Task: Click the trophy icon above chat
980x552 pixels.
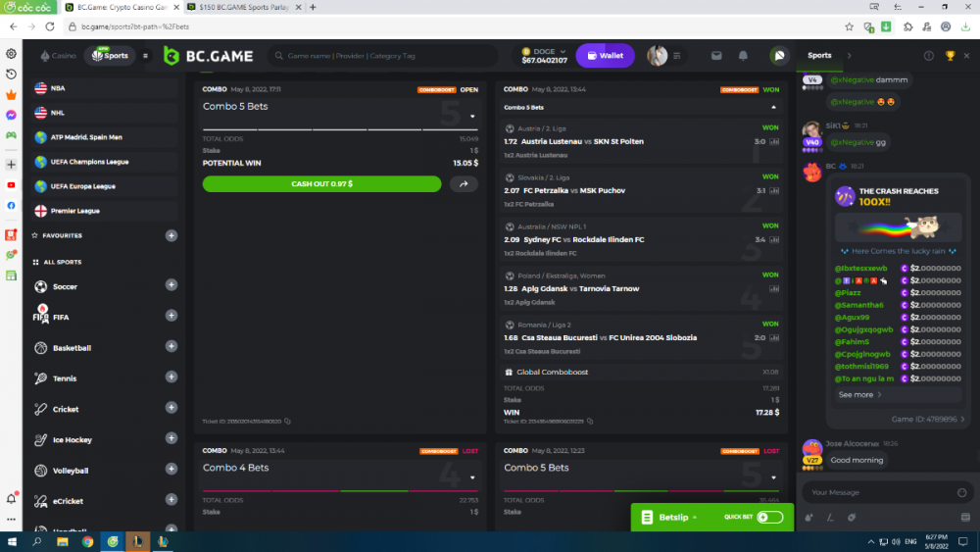Action: [x=950, y=56]
